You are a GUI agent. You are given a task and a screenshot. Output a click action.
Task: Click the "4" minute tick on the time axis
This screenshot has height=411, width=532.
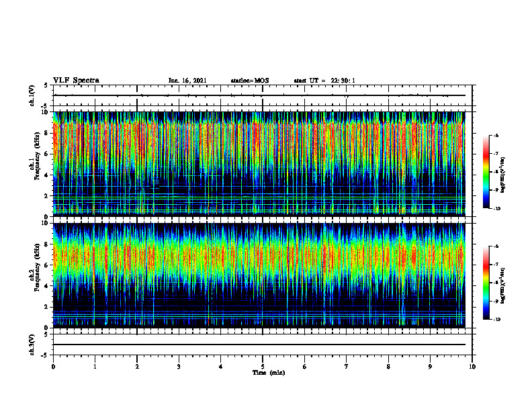click(221, 367)
